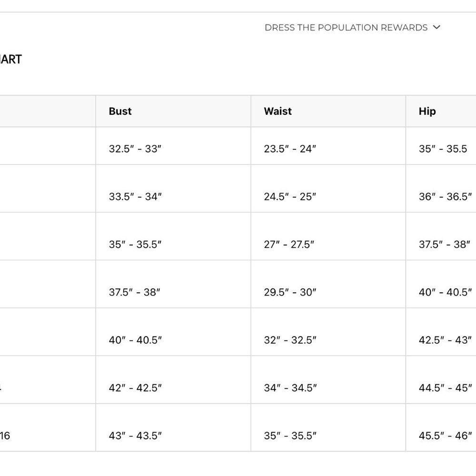Select the Waist column header
The width and height of the screenshot is (476, 476).
pos(278,111)
